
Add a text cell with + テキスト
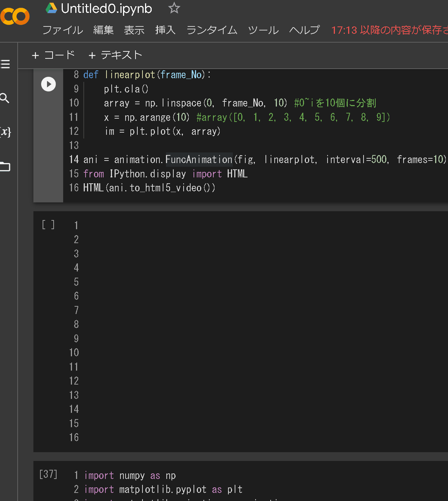(x=115, y=55)
